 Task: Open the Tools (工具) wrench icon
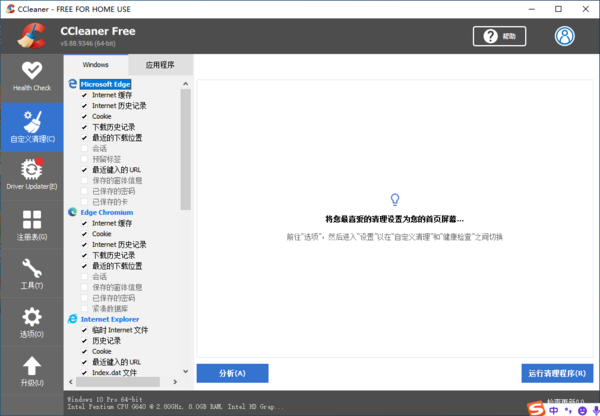pyautogui.click(x=32, y=268)
